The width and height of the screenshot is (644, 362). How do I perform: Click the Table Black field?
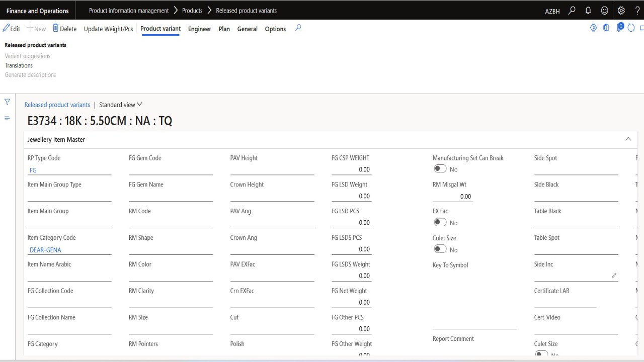pyautogui.click(x=576, y=223)
